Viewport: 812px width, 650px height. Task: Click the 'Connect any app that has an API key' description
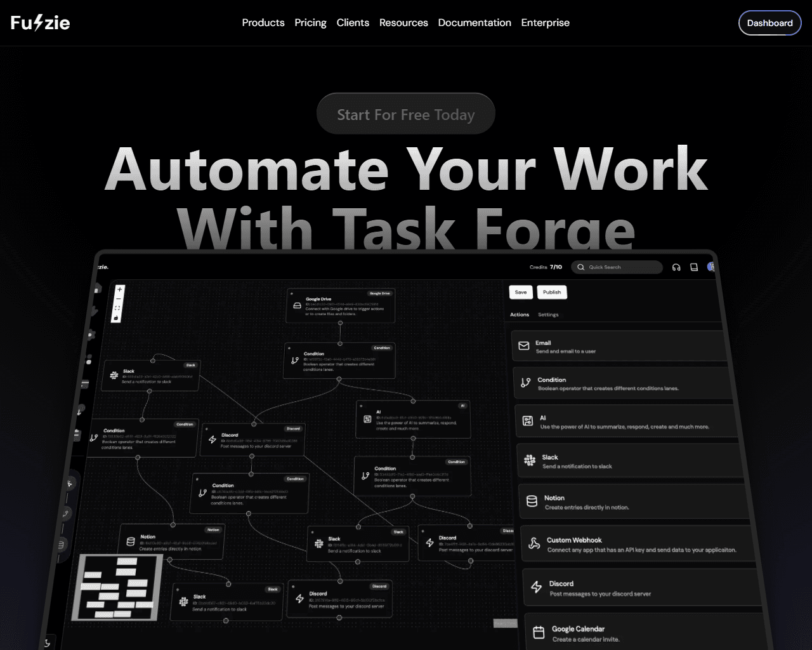pos(642,550)
